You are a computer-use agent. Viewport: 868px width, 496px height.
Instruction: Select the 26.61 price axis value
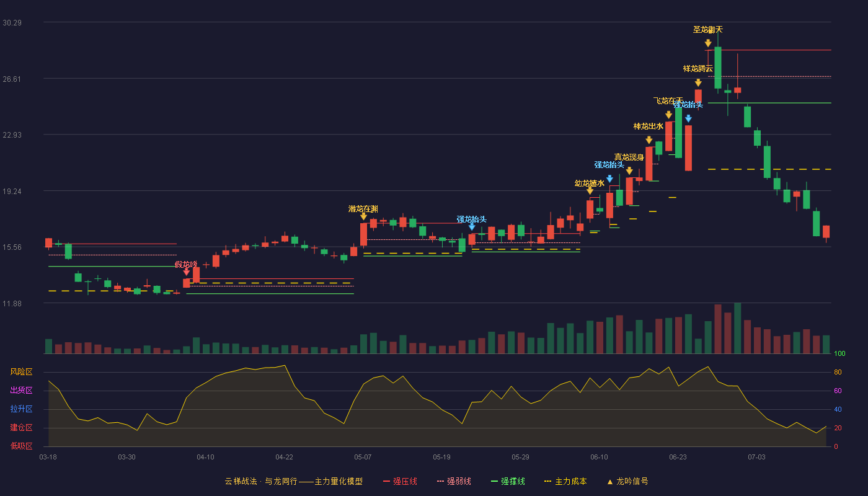pyautogui.click(x=12, y=79)
